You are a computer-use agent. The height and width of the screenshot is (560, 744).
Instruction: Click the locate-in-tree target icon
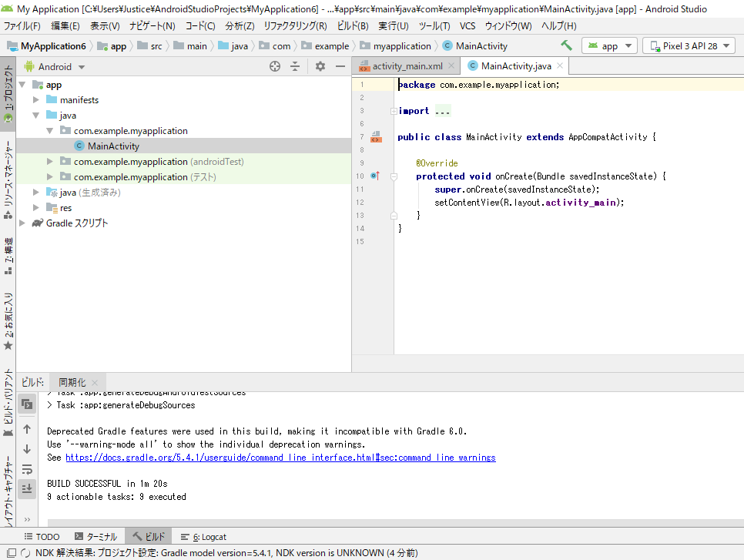(275, 66)
